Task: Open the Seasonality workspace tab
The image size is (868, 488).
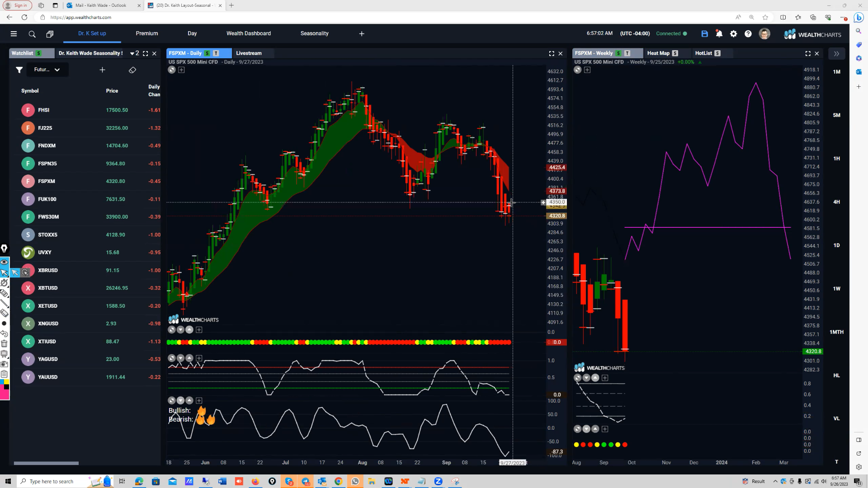Action: (x=315, y=33)
